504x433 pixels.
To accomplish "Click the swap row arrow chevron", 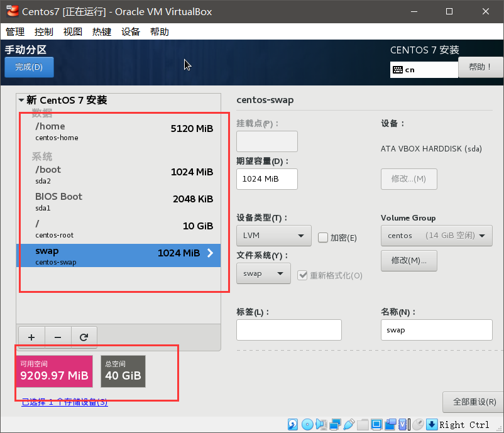I will pyautogui.click(x=211, y=253).
